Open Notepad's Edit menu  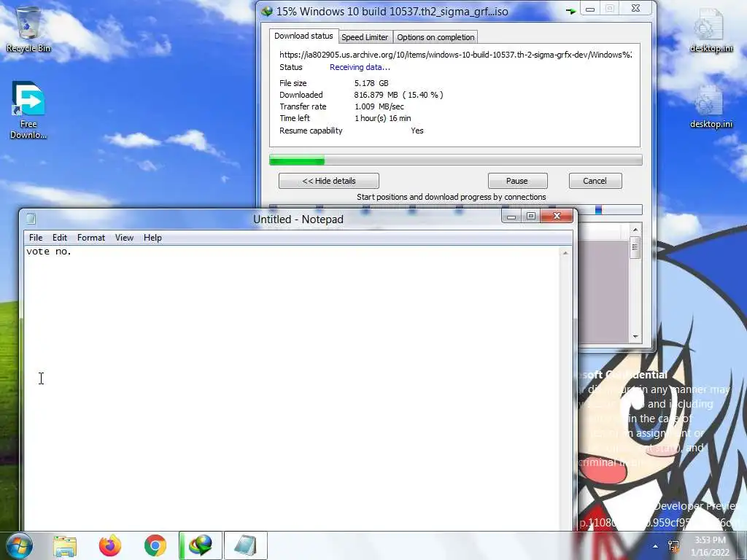click(60, 238)
